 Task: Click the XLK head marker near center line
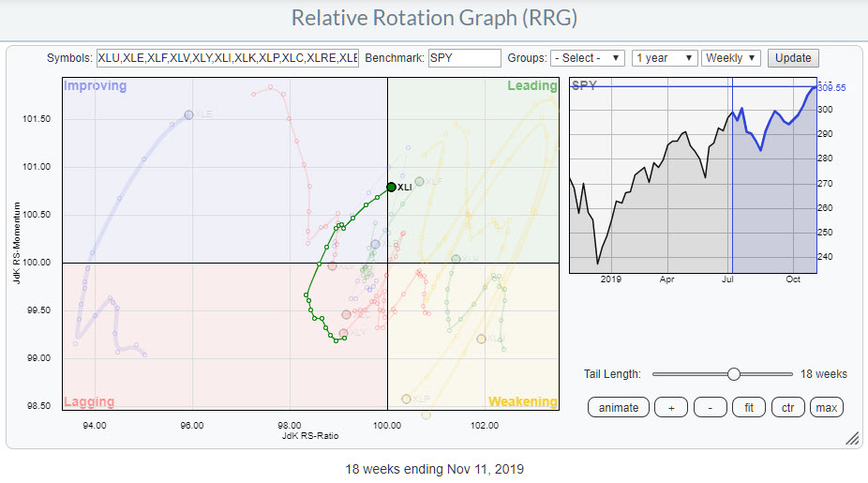[456, 259]
